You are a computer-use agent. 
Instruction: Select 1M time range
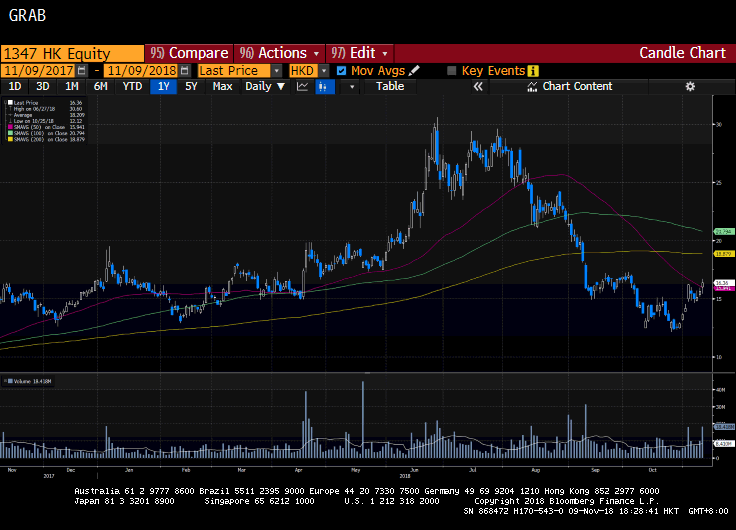click(71, 86)
